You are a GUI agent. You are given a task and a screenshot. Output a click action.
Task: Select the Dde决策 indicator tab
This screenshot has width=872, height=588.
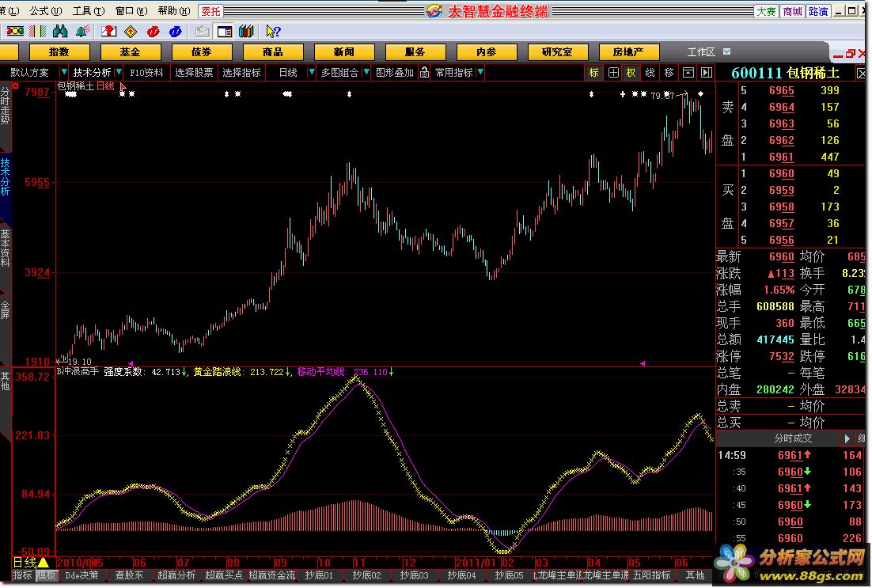[82, 575]
